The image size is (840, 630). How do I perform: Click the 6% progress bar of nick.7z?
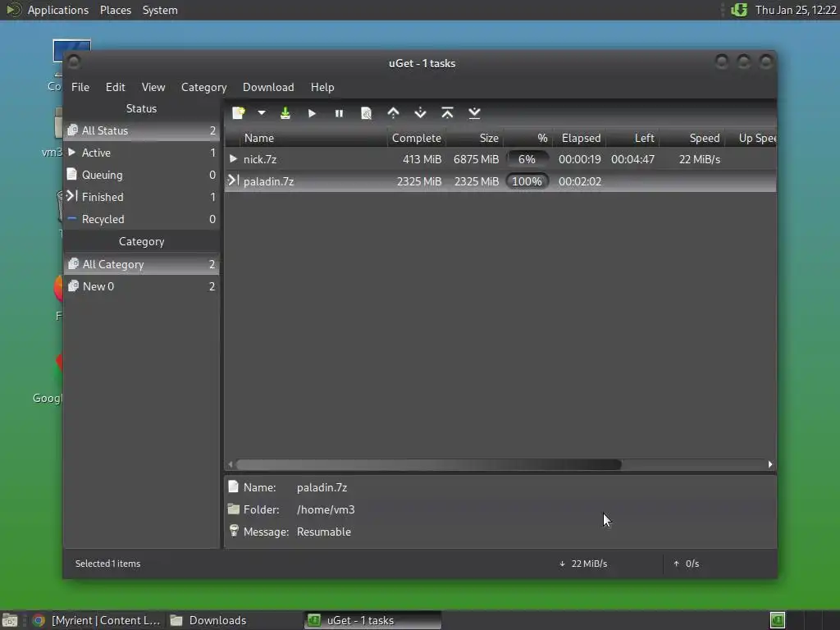(527, 159)
